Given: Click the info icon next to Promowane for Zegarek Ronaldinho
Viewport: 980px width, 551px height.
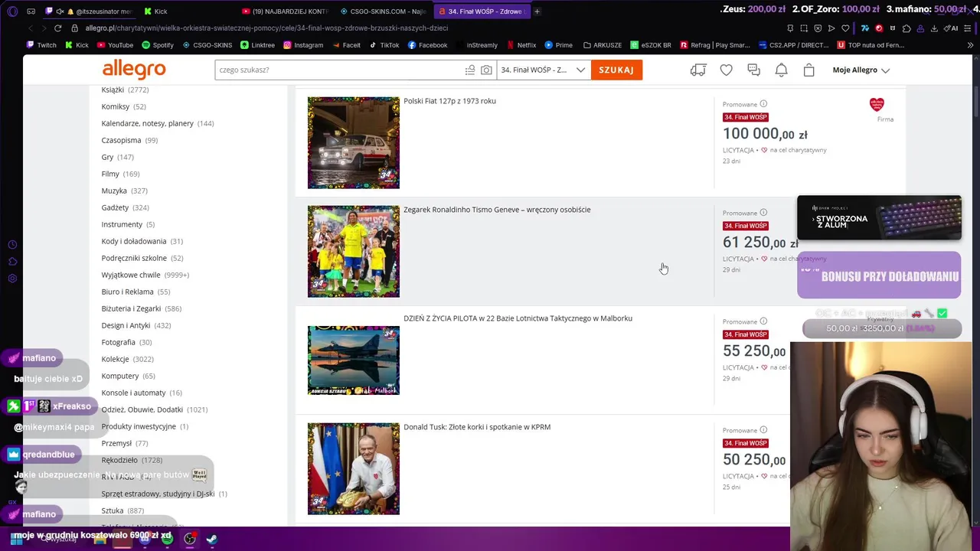Looking at the screenshot, I should pos(763,213).
